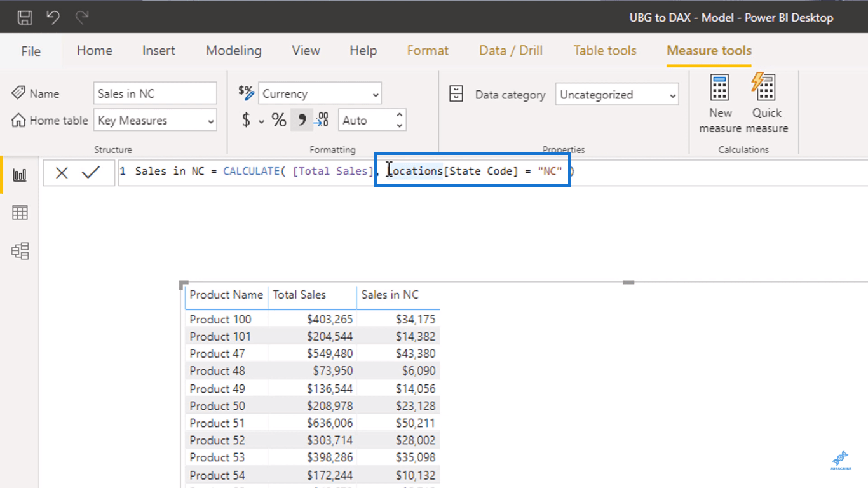
Task: Click the Redo arrow icon
Action: coord(81,17)
